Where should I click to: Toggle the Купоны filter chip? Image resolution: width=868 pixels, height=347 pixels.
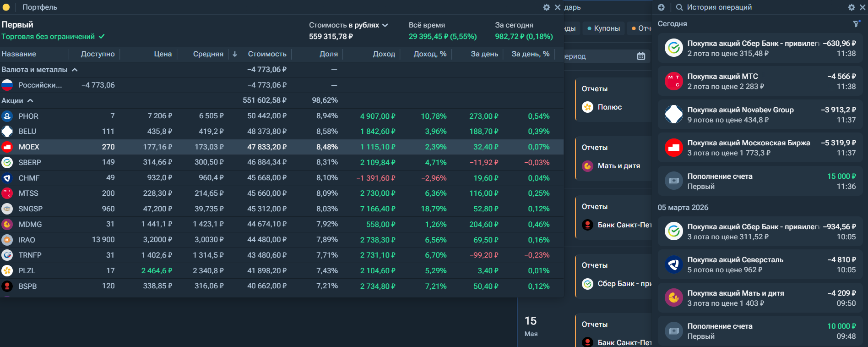(603, 28)
